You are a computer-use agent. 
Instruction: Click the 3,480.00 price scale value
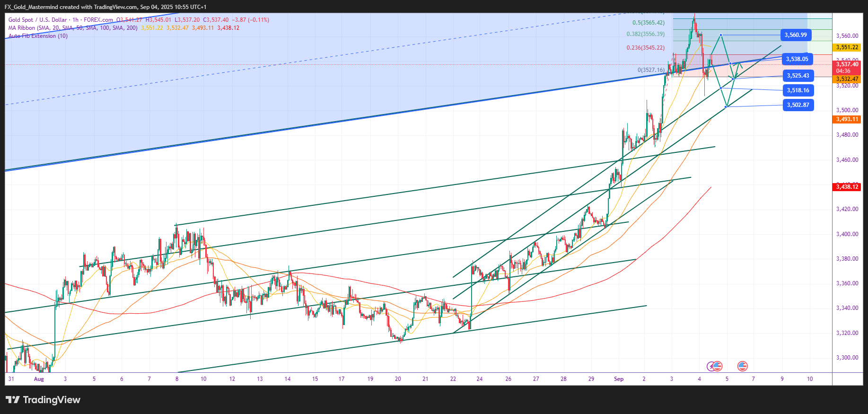point(847,135)
